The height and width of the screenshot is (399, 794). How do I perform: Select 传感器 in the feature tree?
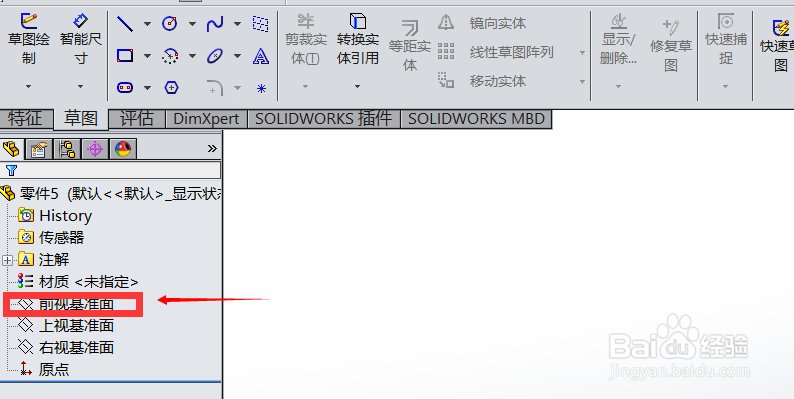[x=51, y=237]
